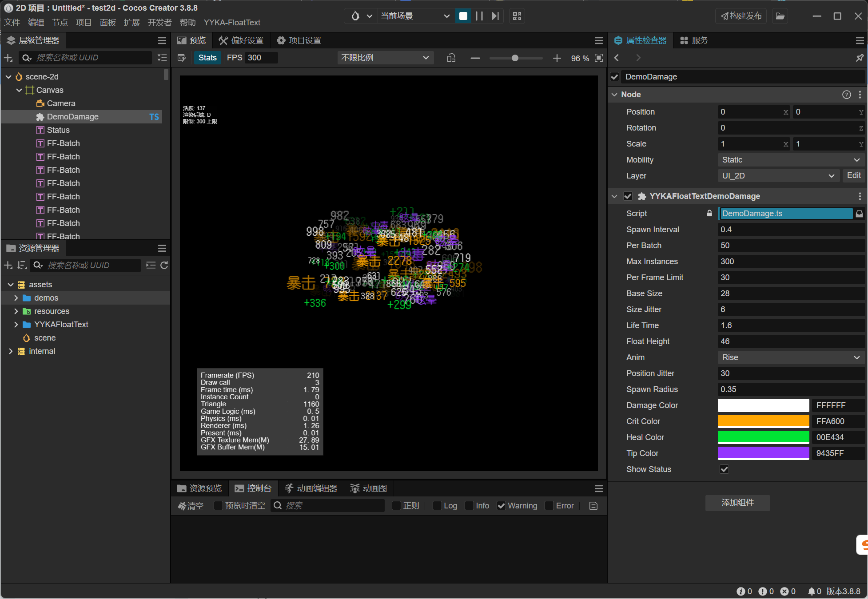Switch to 项目设置 tab

click(x=299, y=40)
